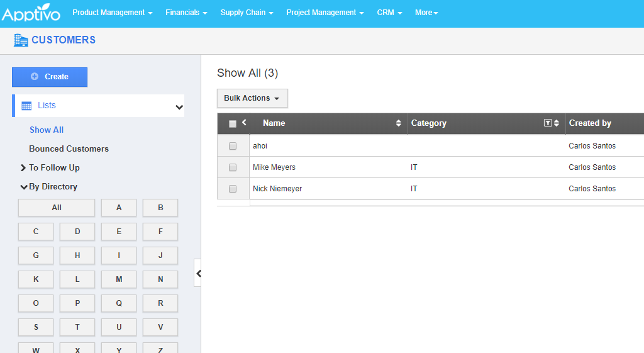The image size is (644, 353).
Task: Open the Bounced Customers list
Action: (69, 149)
